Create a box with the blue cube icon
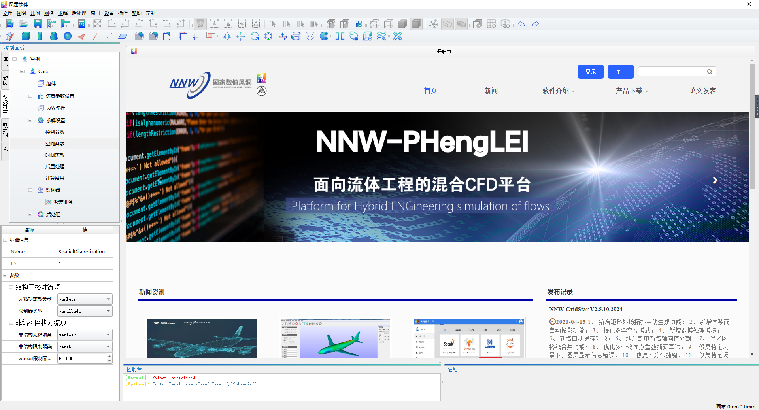 (x=26, y=36)
